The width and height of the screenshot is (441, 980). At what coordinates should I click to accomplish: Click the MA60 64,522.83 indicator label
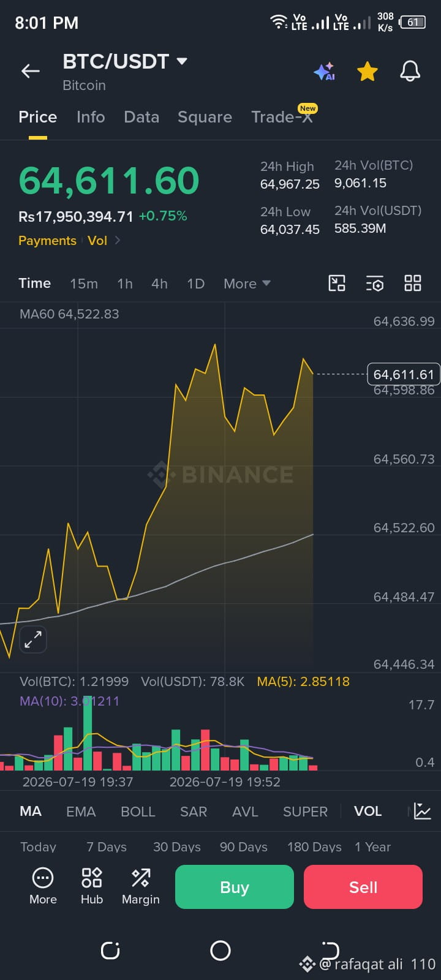tap(69, 314)
